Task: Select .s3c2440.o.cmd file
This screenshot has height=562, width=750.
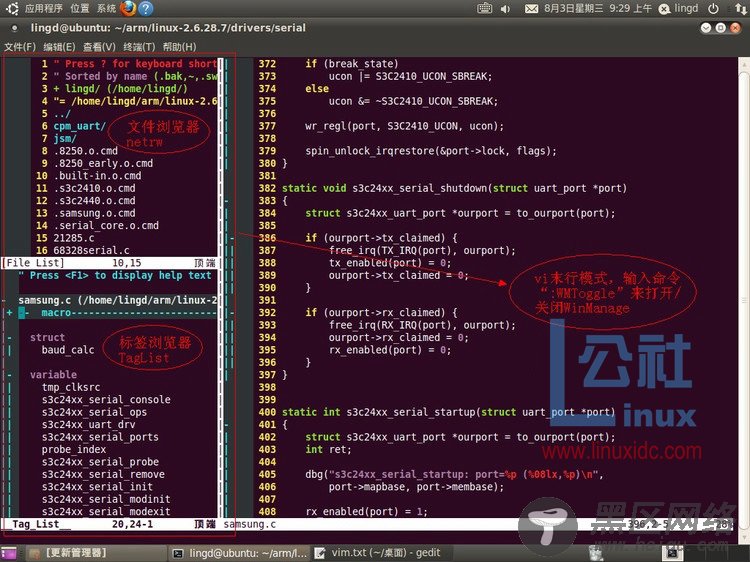Action: (x=94, y=201)
